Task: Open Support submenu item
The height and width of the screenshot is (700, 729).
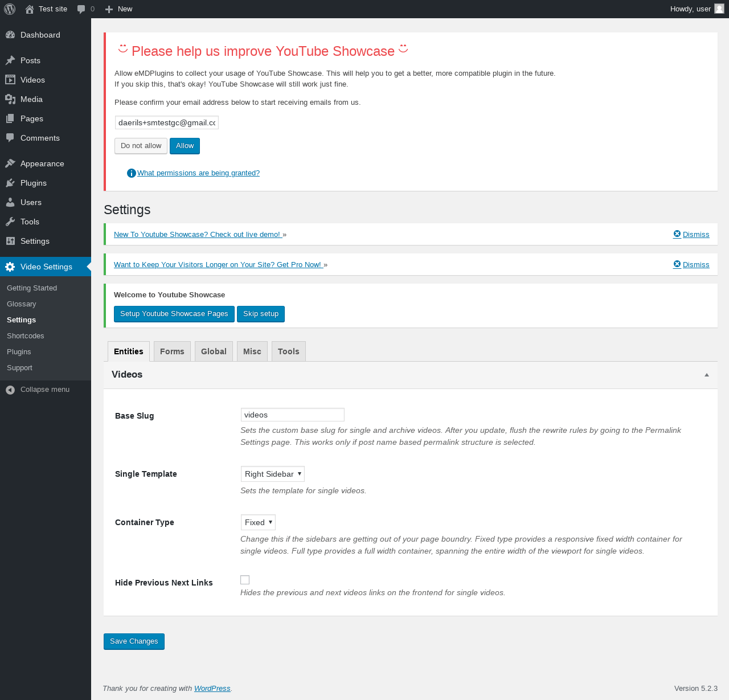Action: 19,368
